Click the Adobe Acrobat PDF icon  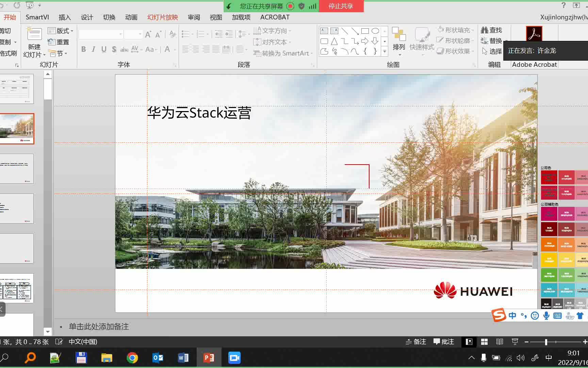point(534,34)
